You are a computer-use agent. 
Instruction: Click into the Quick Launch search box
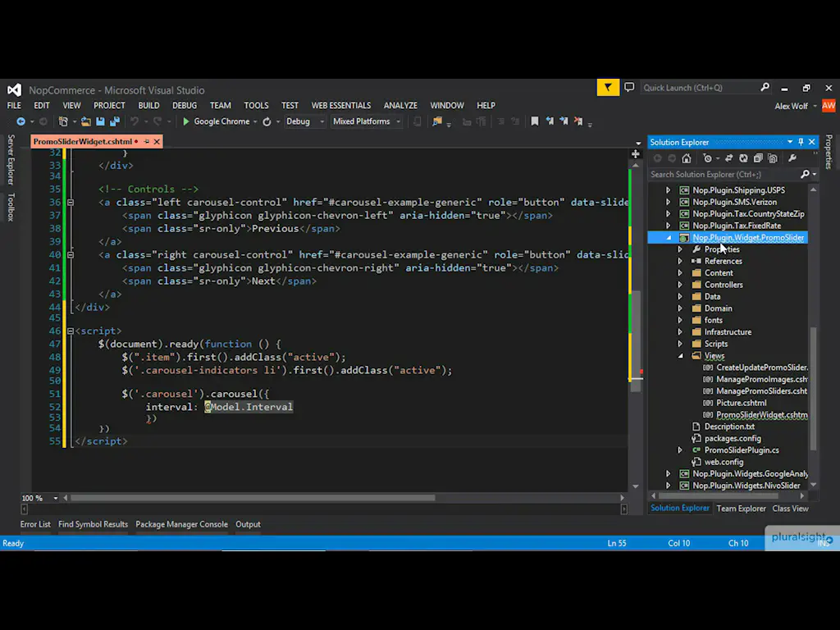(x=699, y=88)
